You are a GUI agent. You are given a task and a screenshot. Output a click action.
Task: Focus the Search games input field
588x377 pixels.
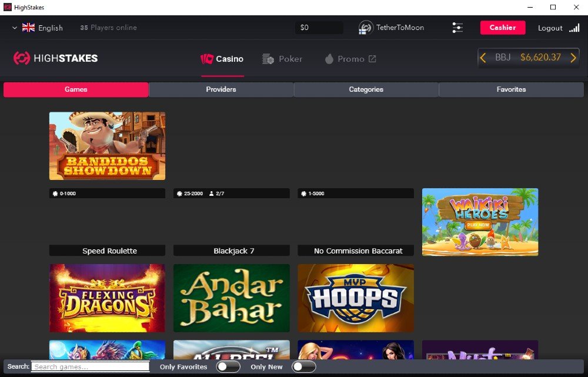[x=91, y=367]
